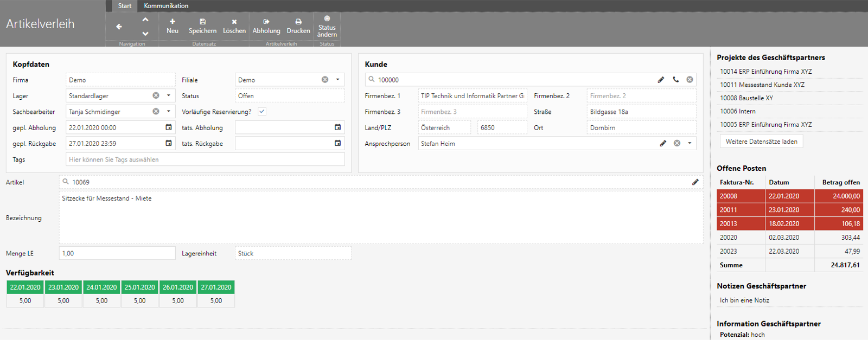Call the customer using the phone icon
The image size is (868, 340).
point(675,80)
